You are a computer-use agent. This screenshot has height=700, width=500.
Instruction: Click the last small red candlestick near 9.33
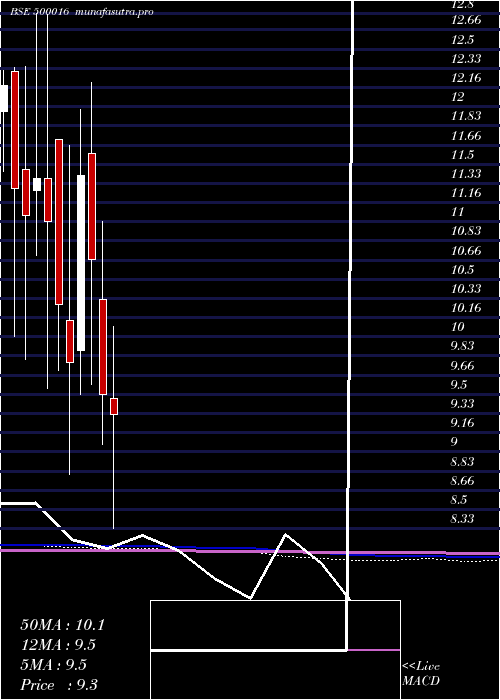coord(114,406)
